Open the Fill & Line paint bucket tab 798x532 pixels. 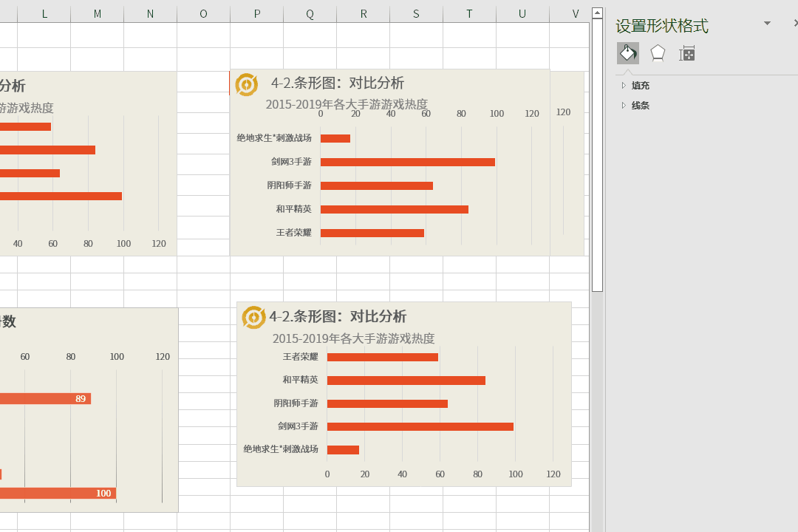(627, 53)
